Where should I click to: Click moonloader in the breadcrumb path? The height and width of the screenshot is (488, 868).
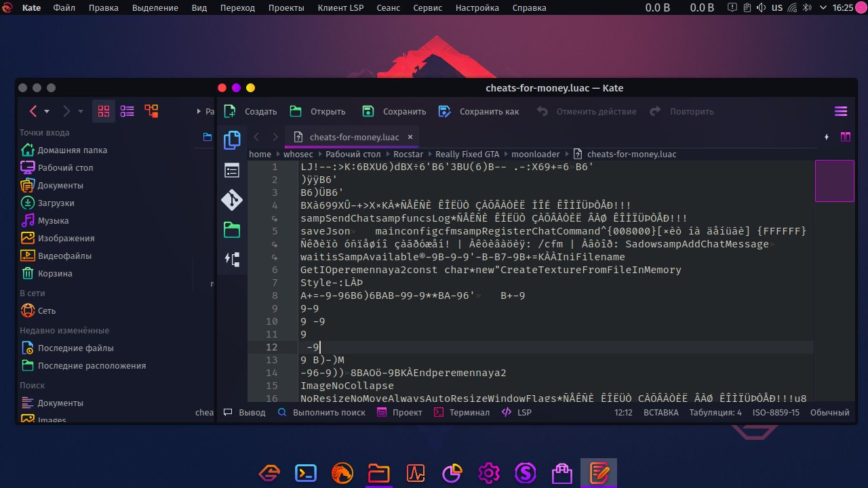click(535, 154)
